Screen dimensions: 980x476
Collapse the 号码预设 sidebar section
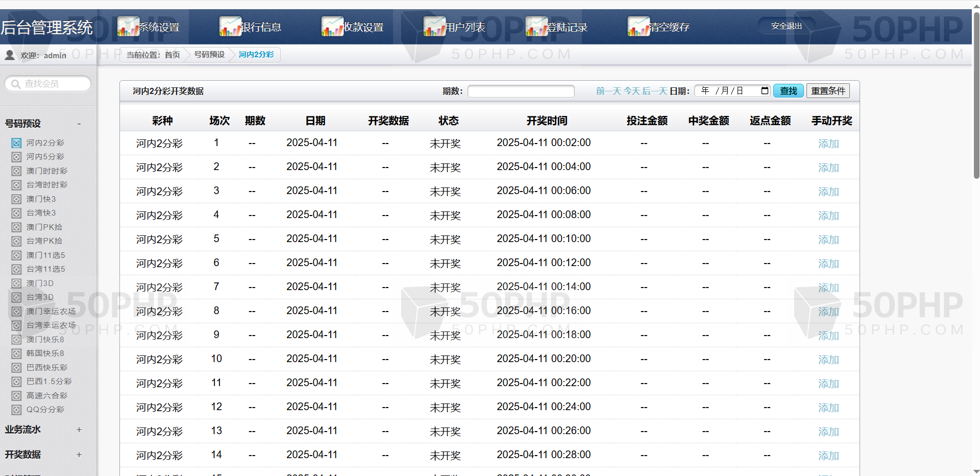point(79,124)
